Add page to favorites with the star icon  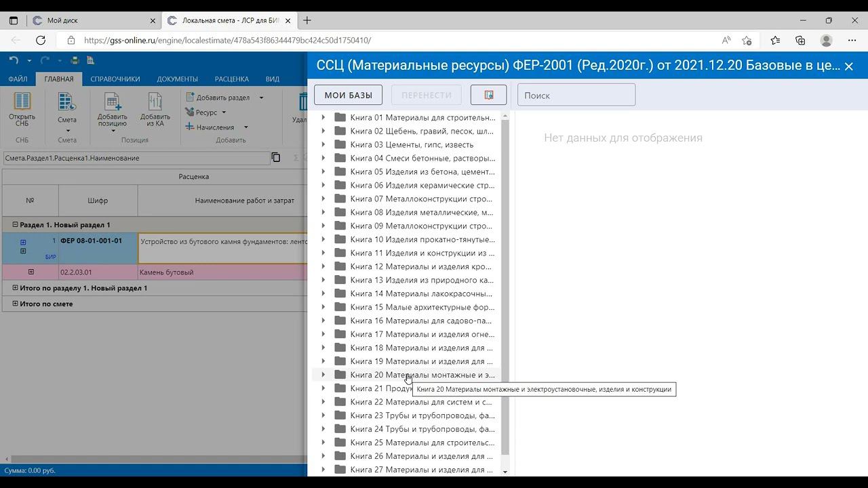pyautogui.click(x=747, y=40)
